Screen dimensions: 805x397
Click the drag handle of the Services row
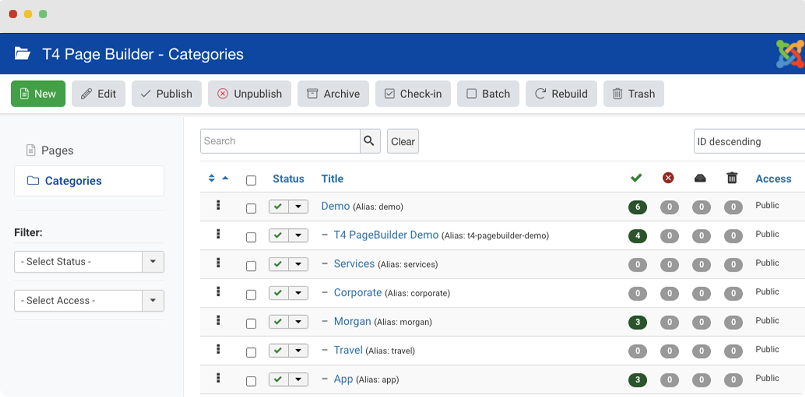[218, 262]
